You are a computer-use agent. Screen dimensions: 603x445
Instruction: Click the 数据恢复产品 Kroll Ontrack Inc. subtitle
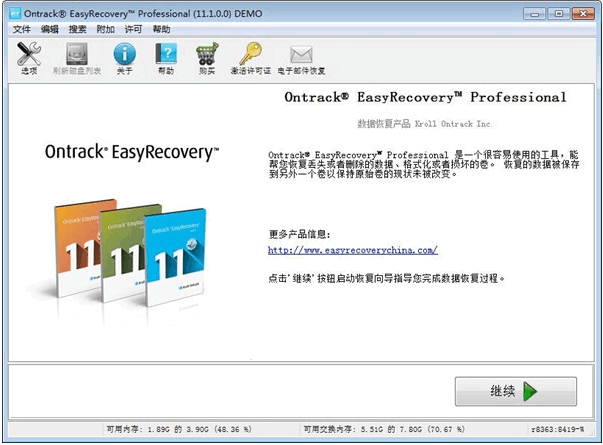[x=425, y=124]
